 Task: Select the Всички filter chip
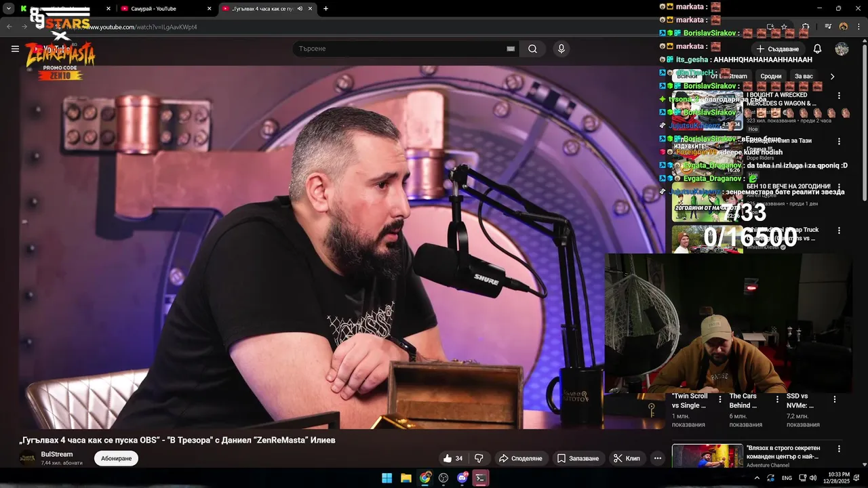click(687, 77)
